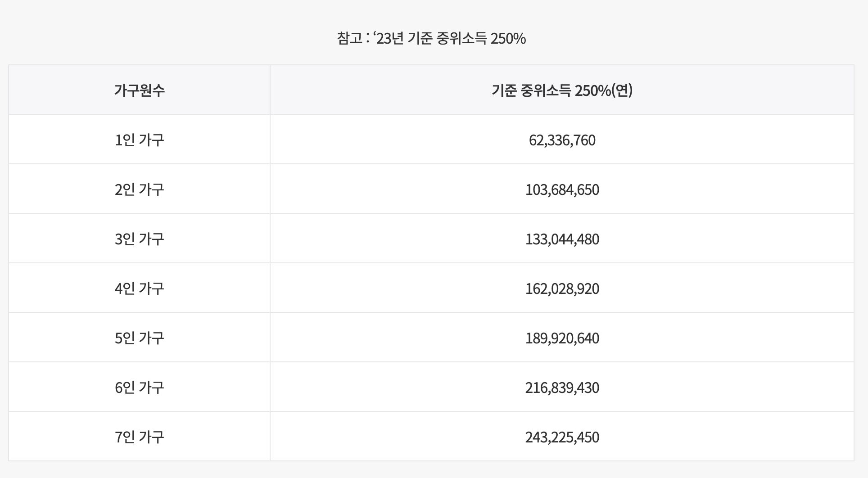The image size is (868, 478).
Task: Select the value 216,839,430
Action: [562, 388]
